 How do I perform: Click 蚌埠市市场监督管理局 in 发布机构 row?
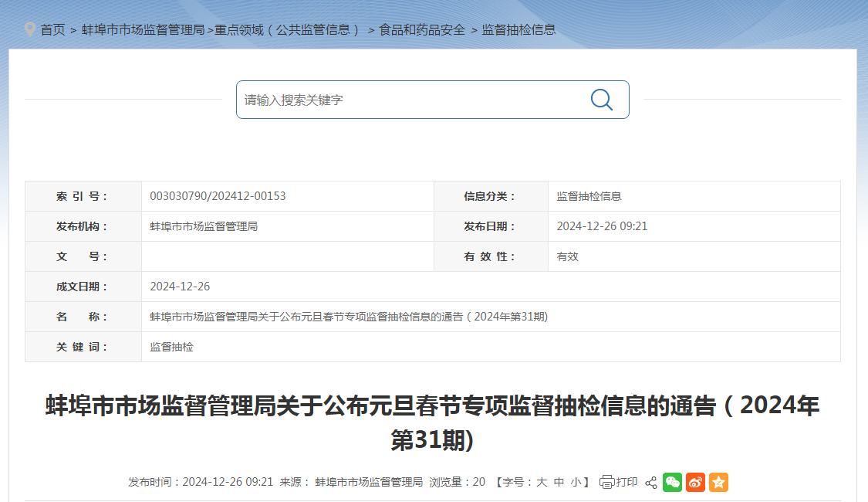coord(204,226)
